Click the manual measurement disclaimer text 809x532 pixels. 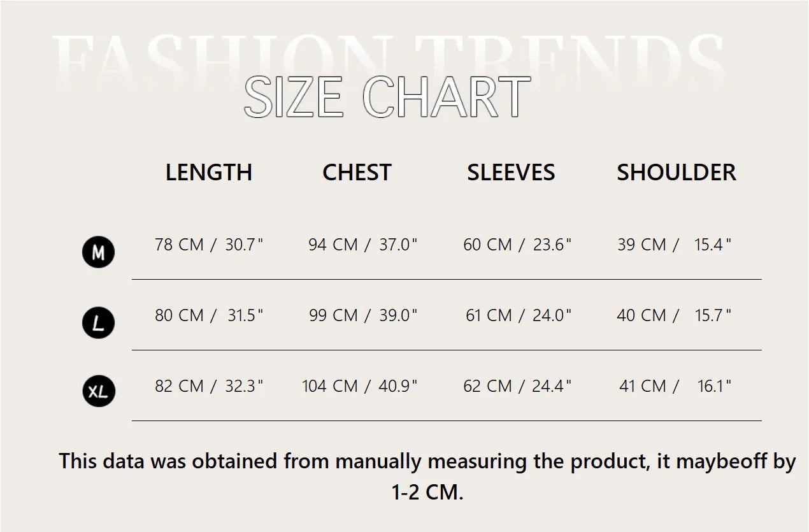[427, 477]
